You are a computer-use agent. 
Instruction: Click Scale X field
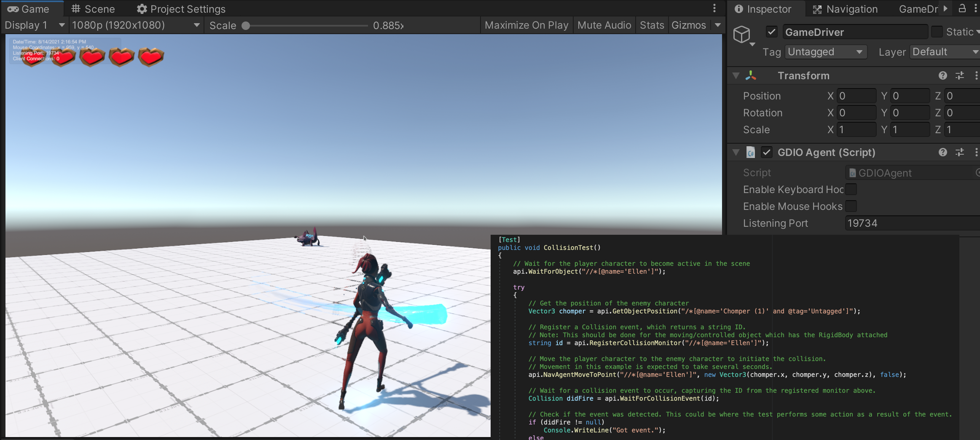coord(856,129)
